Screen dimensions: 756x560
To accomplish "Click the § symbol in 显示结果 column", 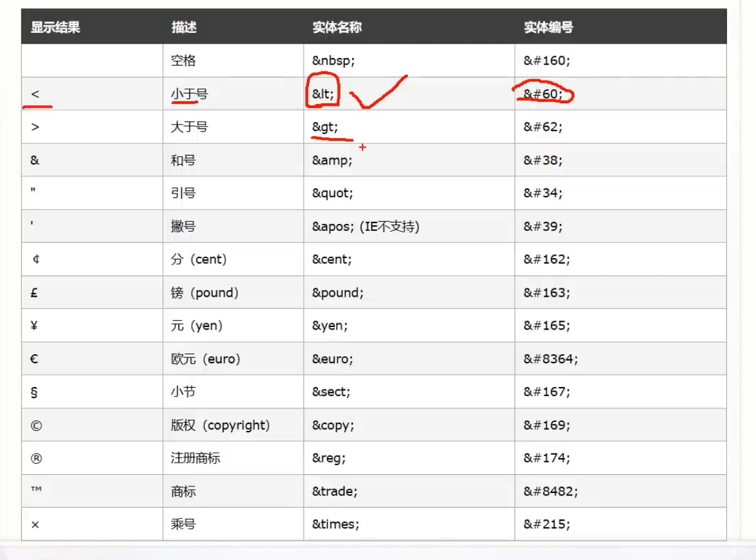I will pyautogui.click(x=34, y=393).
